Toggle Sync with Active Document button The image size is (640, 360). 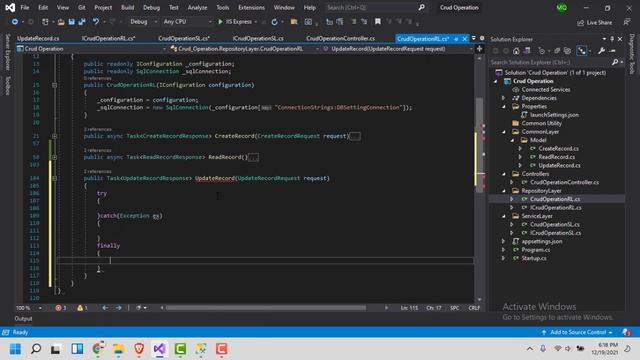click(582, 51)
